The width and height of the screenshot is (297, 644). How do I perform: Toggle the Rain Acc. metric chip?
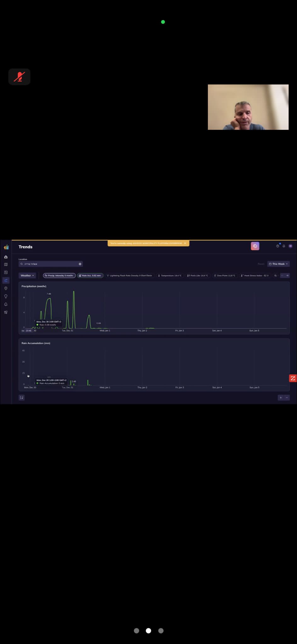[90, 275]
